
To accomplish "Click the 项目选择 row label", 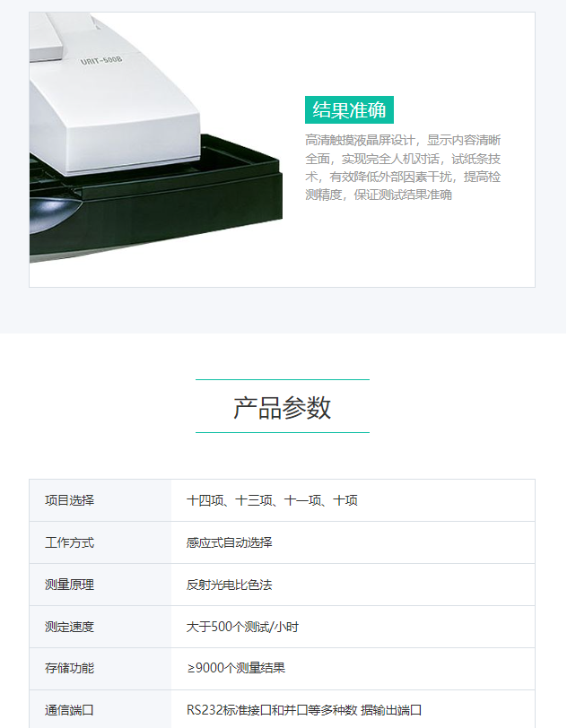I will (x=69, y=500).
